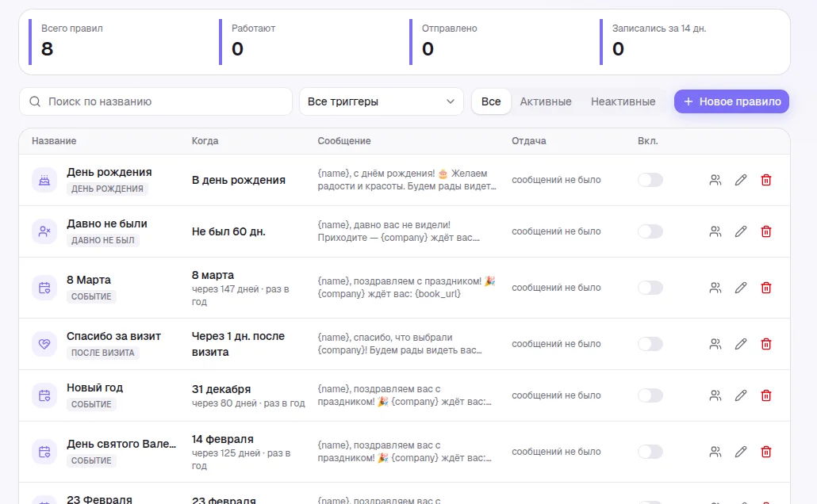Click the Название column header
Image resolution: width=817 pixels, height=504 pixels.
[x=54, y=141]
